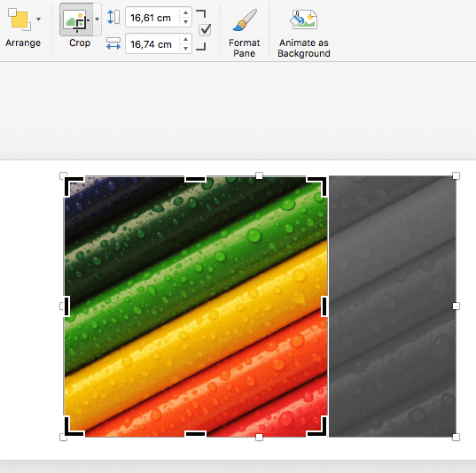Click the right-middle crop handle
The width and height of the screenshot is (476, 473).
(x=324, y=306)
